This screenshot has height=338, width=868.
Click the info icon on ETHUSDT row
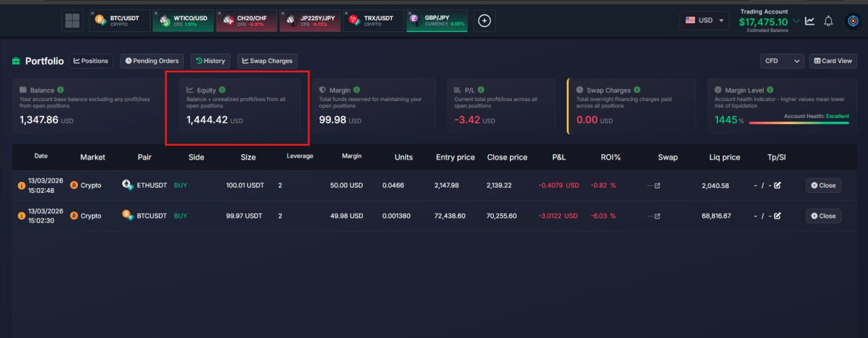coord(21,185)
